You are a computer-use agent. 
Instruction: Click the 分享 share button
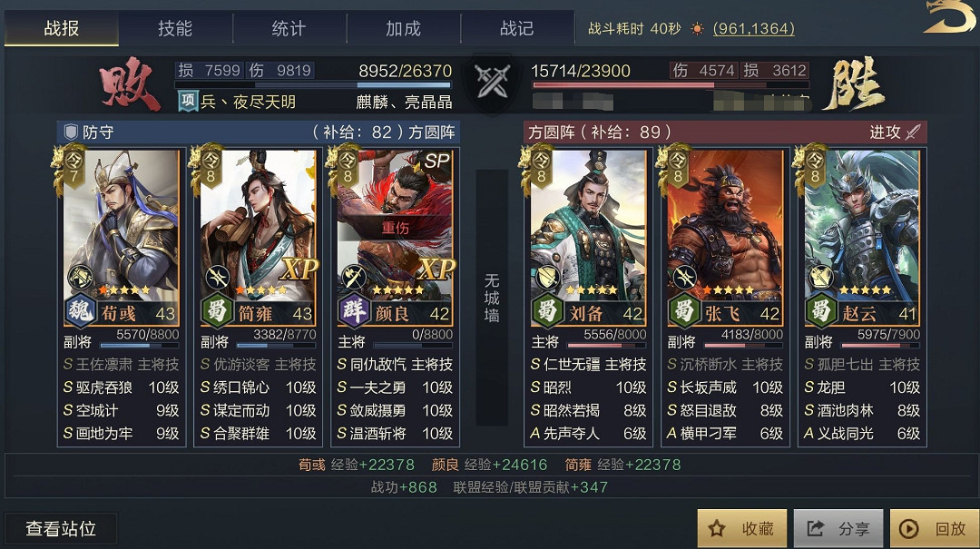pyautogui.click(x=838, y=528)
